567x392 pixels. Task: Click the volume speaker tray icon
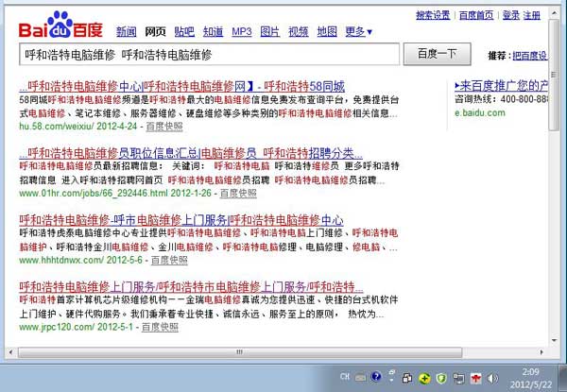pyautogui.click(x=492, y=378)
